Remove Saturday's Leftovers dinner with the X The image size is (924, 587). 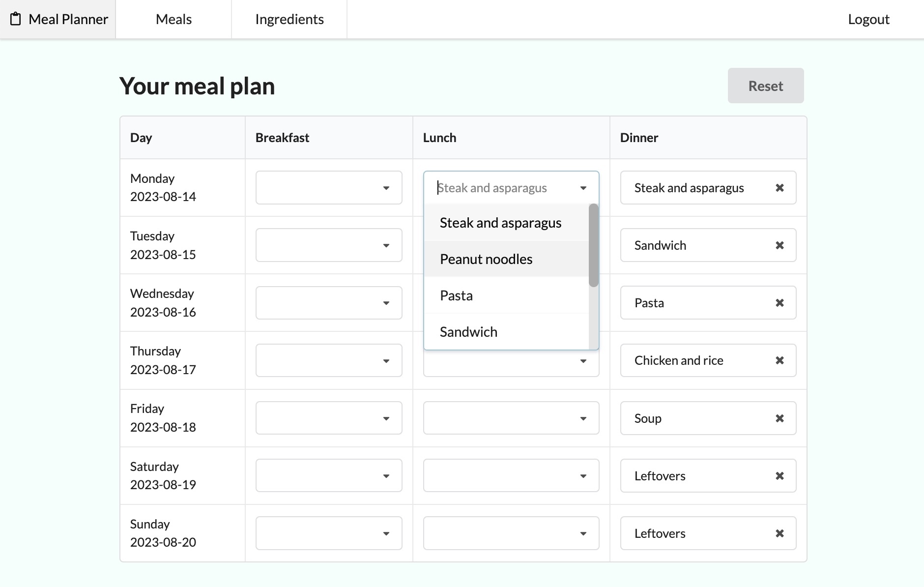click(x=780, y=476)
